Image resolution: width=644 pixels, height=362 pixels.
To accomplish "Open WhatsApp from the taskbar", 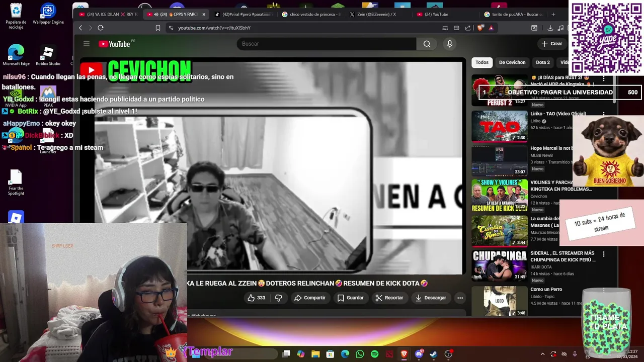I will [x=360, y=354].
